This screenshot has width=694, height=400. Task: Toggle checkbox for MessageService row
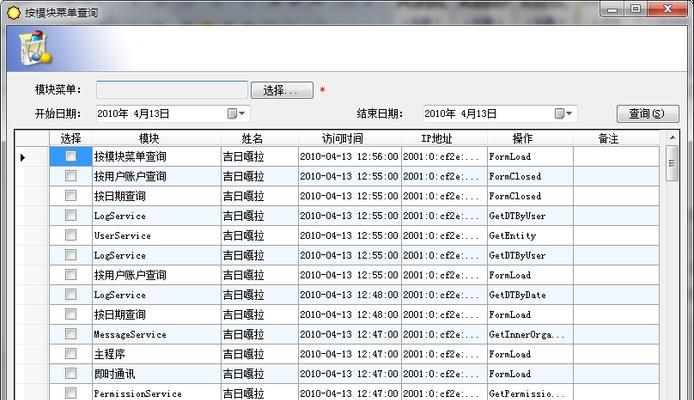(x=71, y=334)
